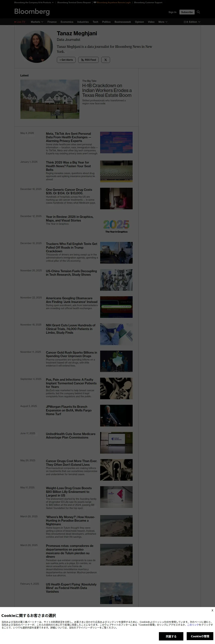Click the 'May 4, 2026' date
The width and height of the screenshot is (215, 644).
tap(27, 133)
